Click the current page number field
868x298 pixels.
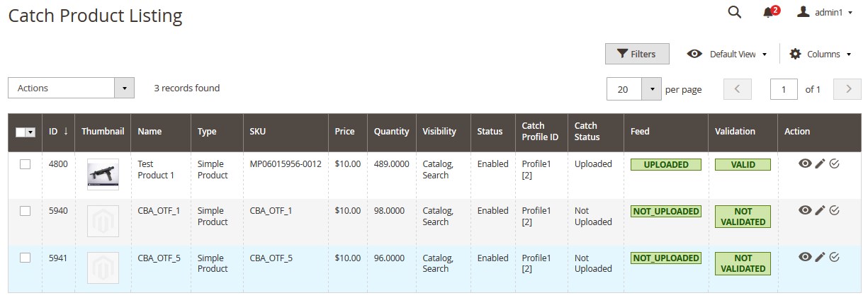(784, 89)
